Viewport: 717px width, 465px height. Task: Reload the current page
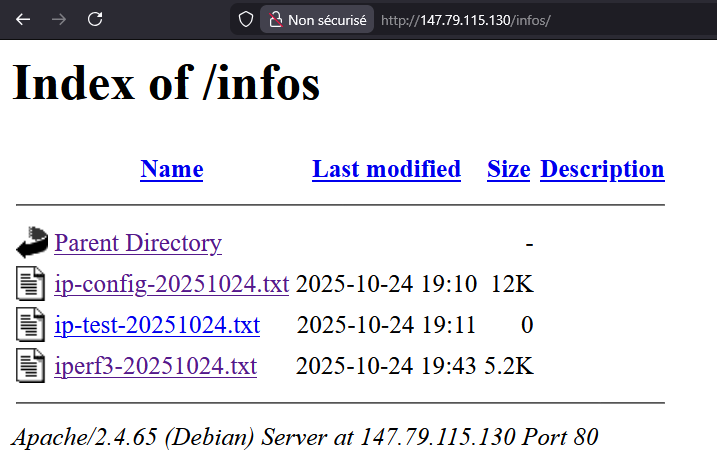coord(95,20)
